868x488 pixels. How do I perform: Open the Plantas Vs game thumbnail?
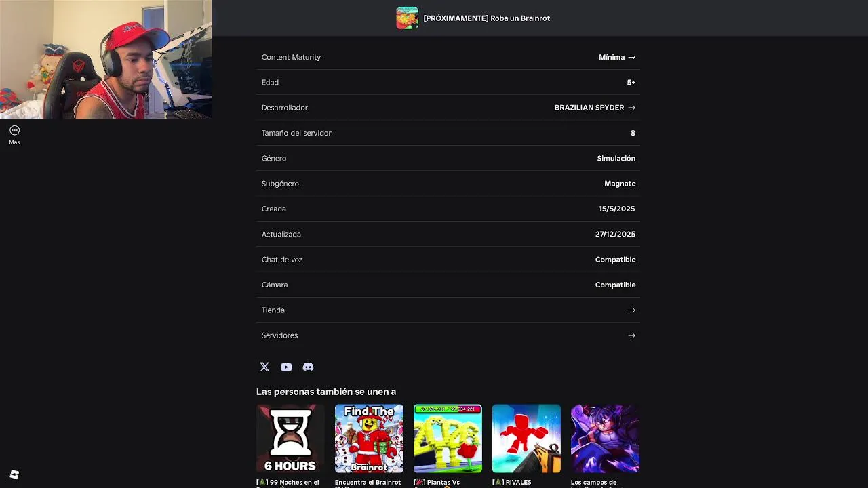point(448,439)
